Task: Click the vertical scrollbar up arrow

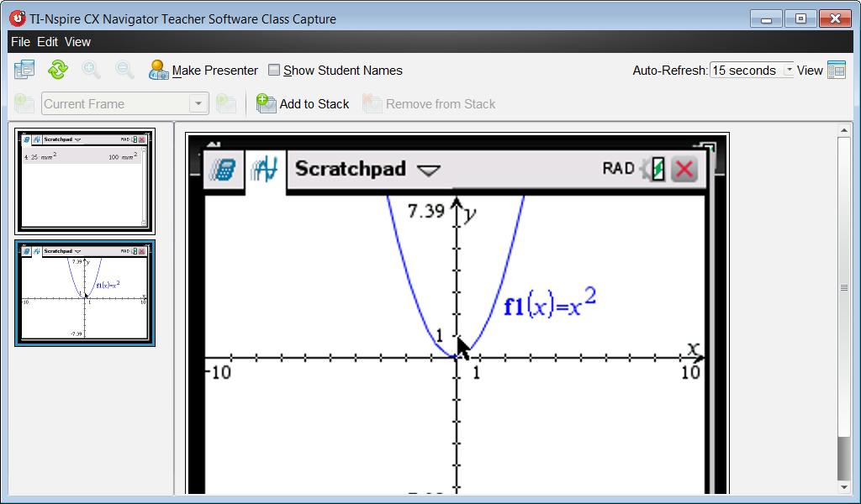Action: pyautogui.click(x=844, y=130)
